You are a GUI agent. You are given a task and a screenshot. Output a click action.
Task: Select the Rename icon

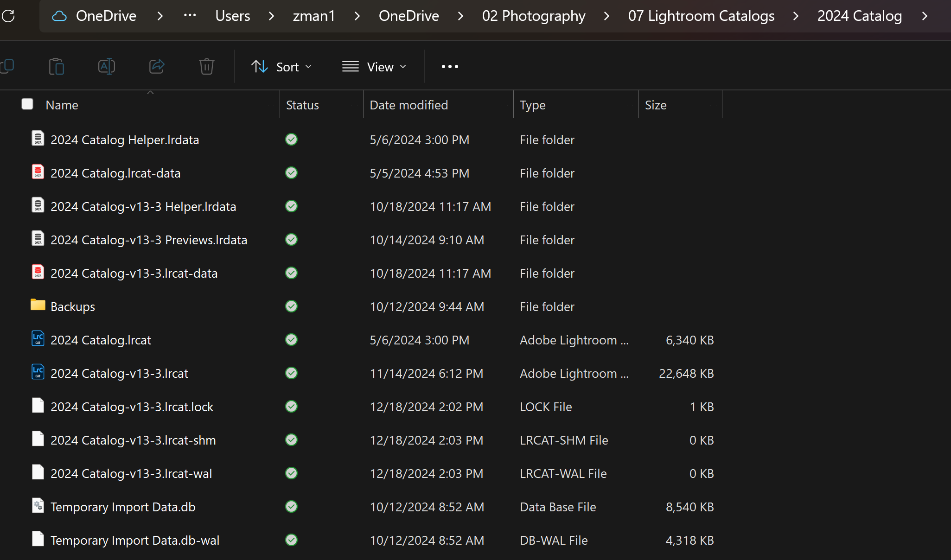tap(107, 66)
